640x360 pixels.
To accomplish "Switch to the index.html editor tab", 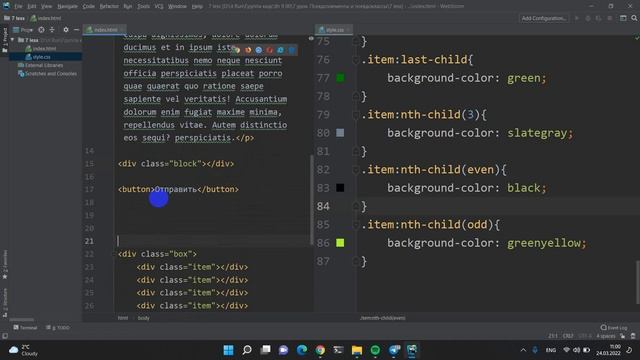I will [104, 30].
